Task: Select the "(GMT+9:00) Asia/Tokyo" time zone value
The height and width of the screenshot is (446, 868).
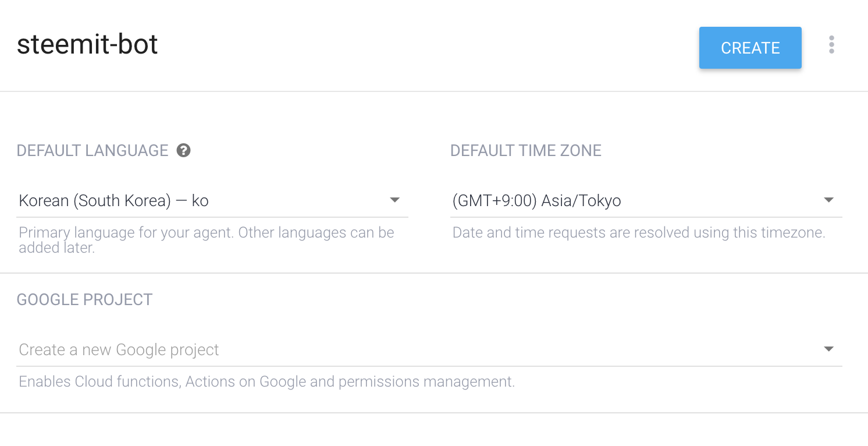Action: pos(536,201)
